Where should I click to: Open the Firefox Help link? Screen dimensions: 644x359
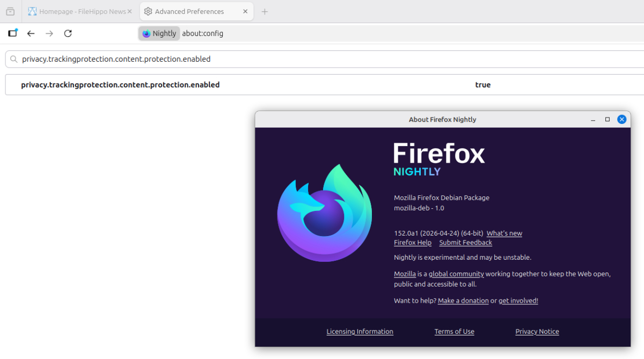tap(413, 243)
